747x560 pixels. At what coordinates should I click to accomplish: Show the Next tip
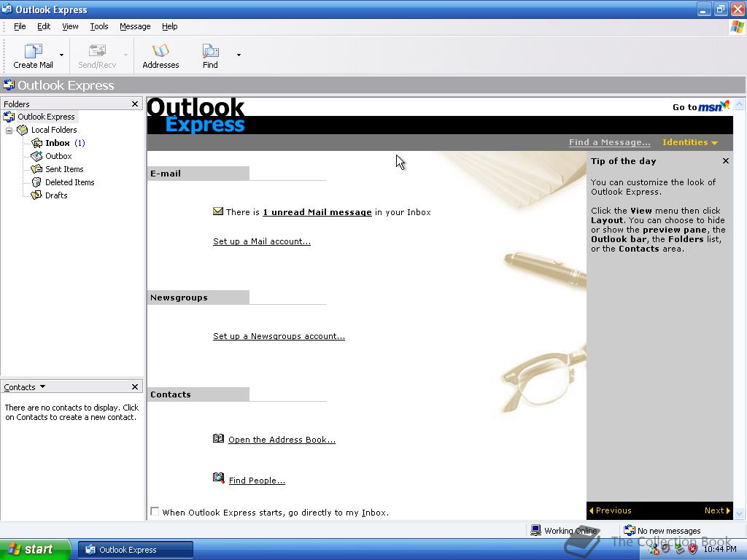717,510
